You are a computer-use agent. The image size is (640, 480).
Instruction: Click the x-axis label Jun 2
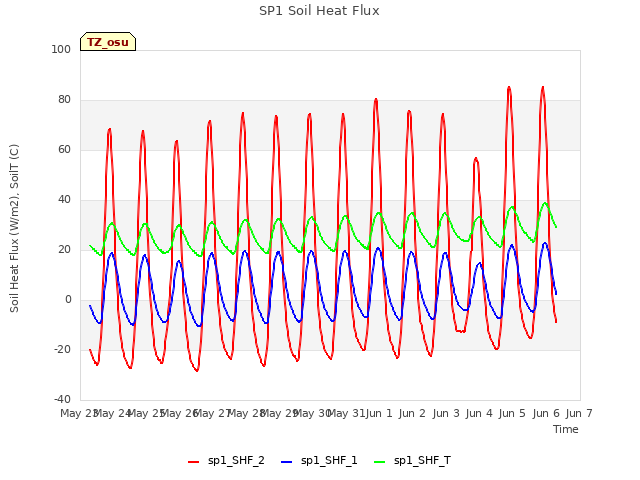coord(412,413)
